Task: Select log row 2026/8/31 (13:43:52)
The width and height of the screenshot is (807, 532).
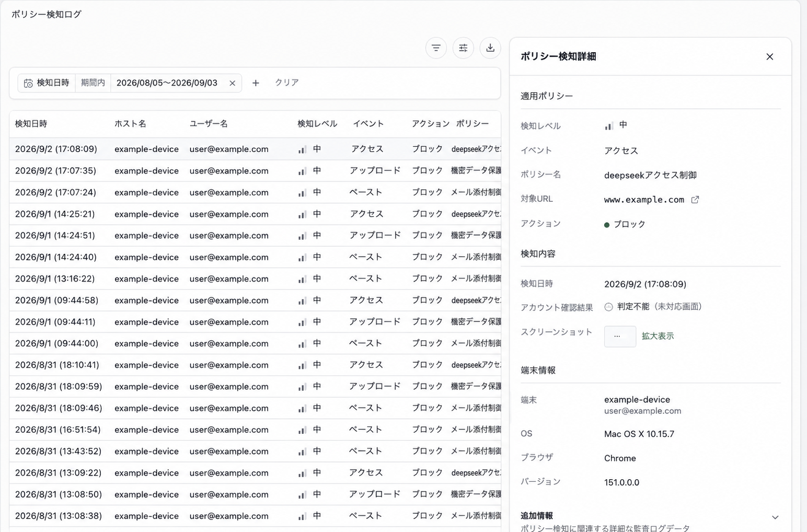Action: click(255, 451)
